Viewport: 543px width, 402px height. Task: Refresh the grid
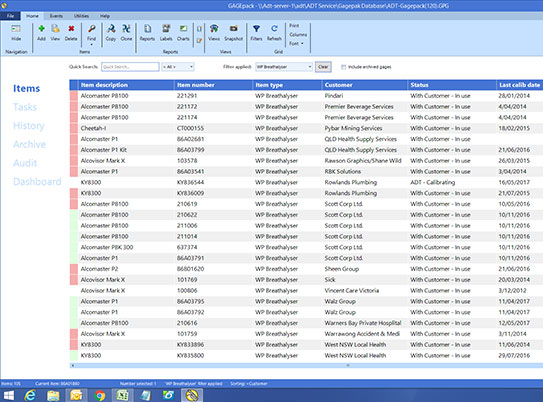click(274, 33)
